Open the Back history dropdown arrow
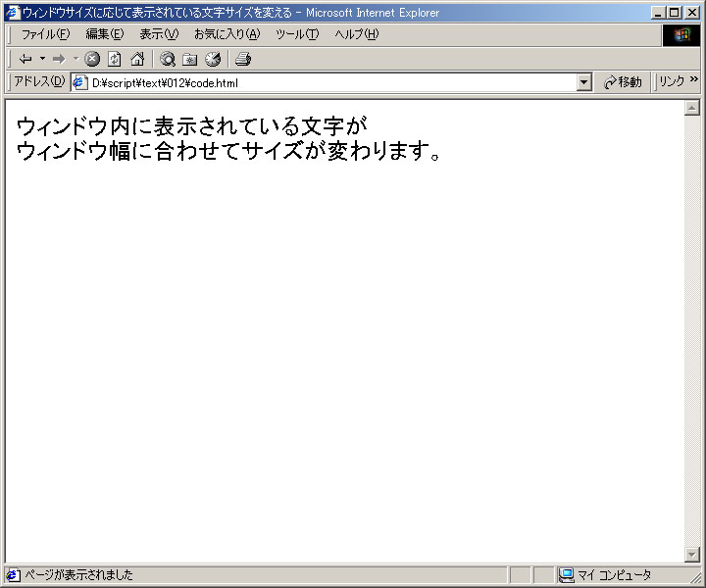The height and width of the screenshot is (588, 706). [42, 59]
